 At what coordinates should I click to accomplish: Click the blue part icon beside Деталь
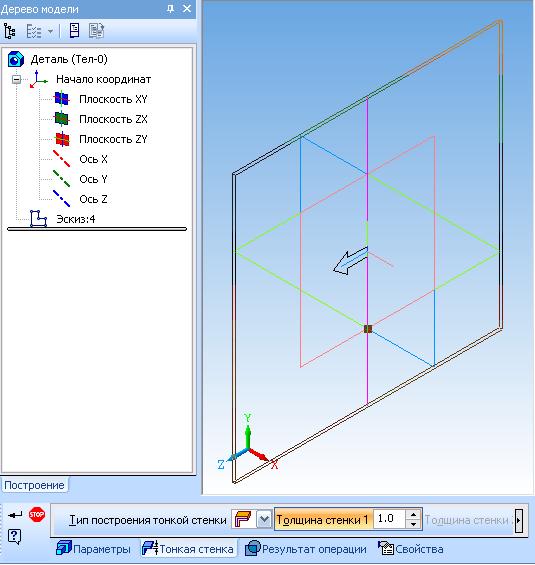16,59
